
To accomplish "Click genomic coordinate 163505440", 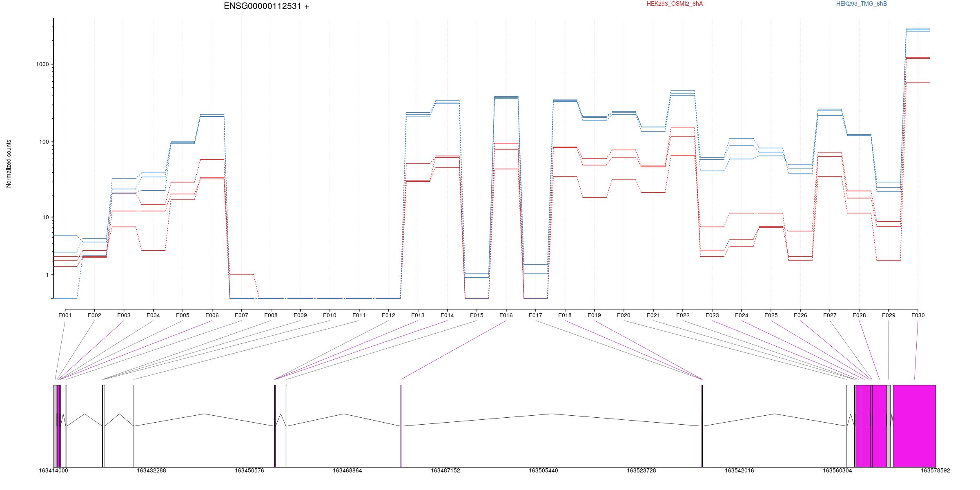I will click(x=543, y=471).
